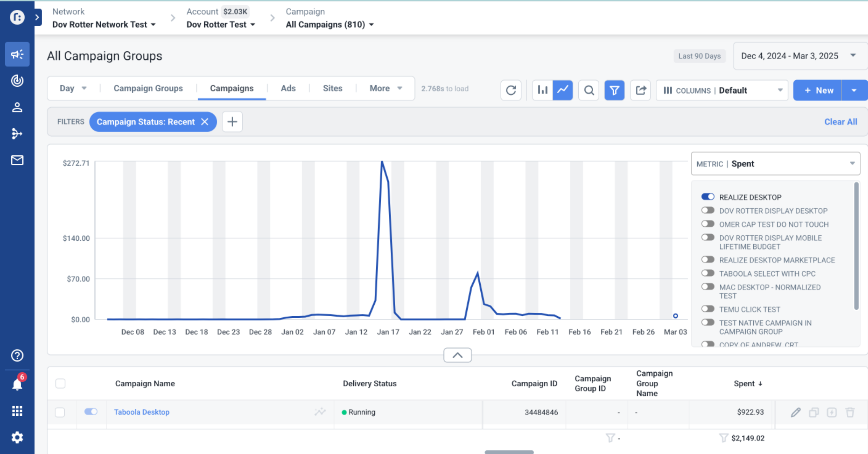The image size is (868, 454).
Task: Open the More tab dropdown
Action: tap(386, 89)
